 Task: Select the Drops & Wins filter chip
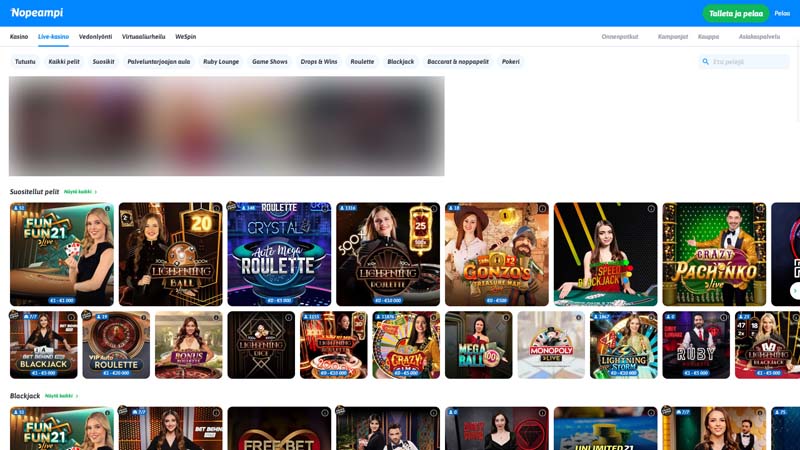tap(319, 62)
